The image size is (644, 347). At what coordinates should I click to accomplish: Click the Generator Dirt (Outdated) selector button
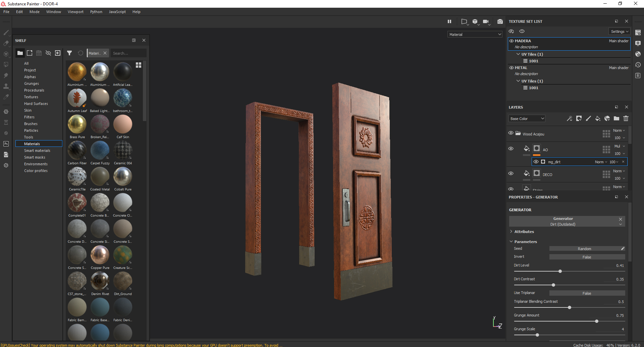[563, 221]
